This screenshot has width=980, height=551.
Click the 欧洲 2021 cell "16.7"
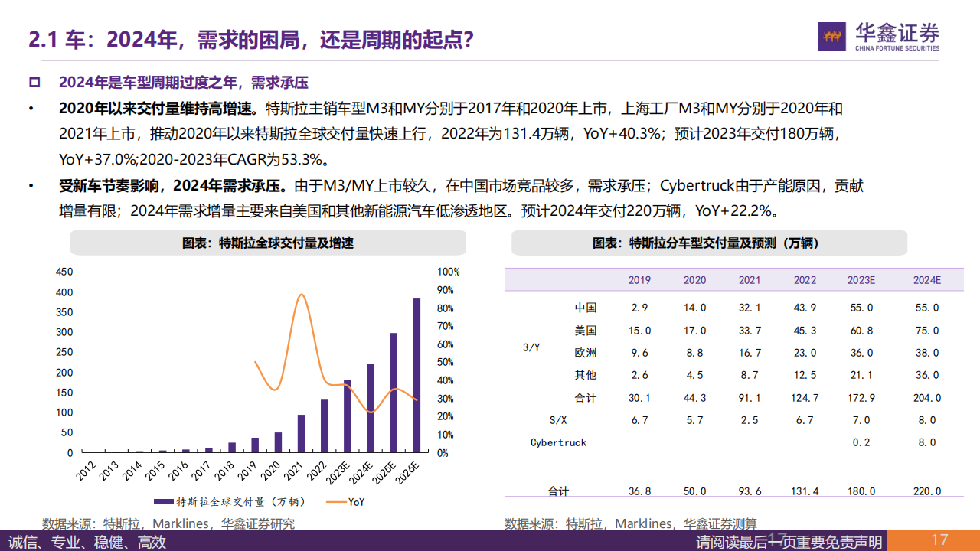pyautogui.click(x=750, y=353)
